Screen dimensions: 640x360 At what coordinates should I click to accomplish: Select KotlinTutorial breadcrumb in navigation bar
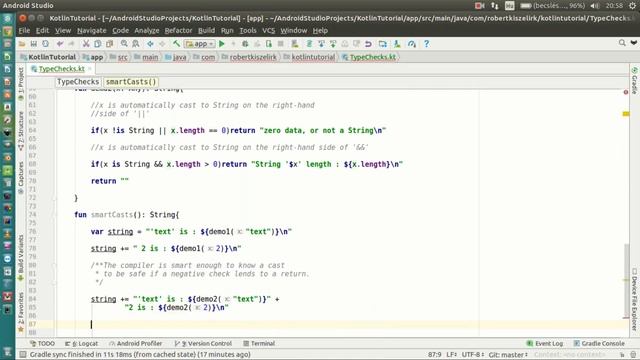click(x=48, y=57)
